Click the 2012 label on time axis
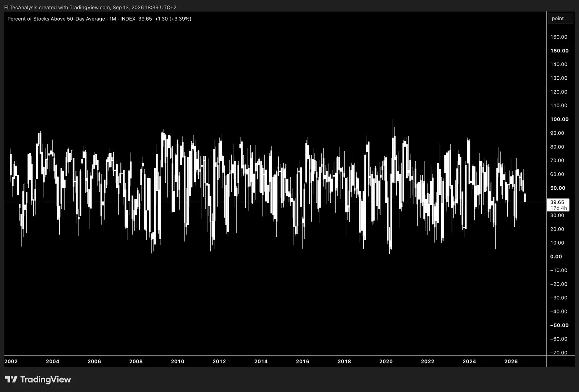The height and width of the screenshot is (392, 579). [219, 361]
